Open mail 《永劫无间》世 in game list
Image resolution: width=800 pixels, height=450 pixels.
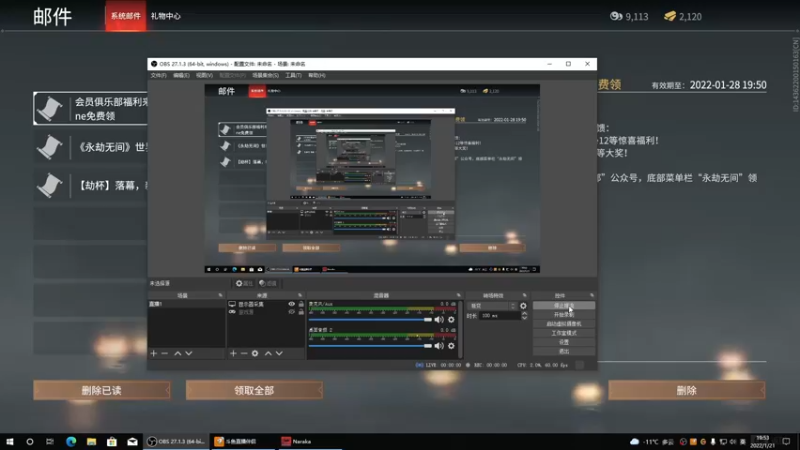tap(91, 147)
